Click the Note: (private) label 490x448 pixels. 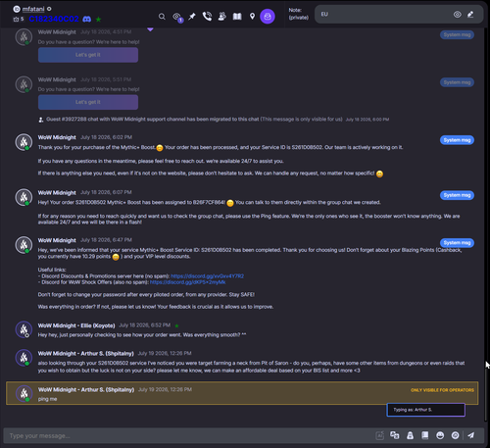click(x=298, y=14)
